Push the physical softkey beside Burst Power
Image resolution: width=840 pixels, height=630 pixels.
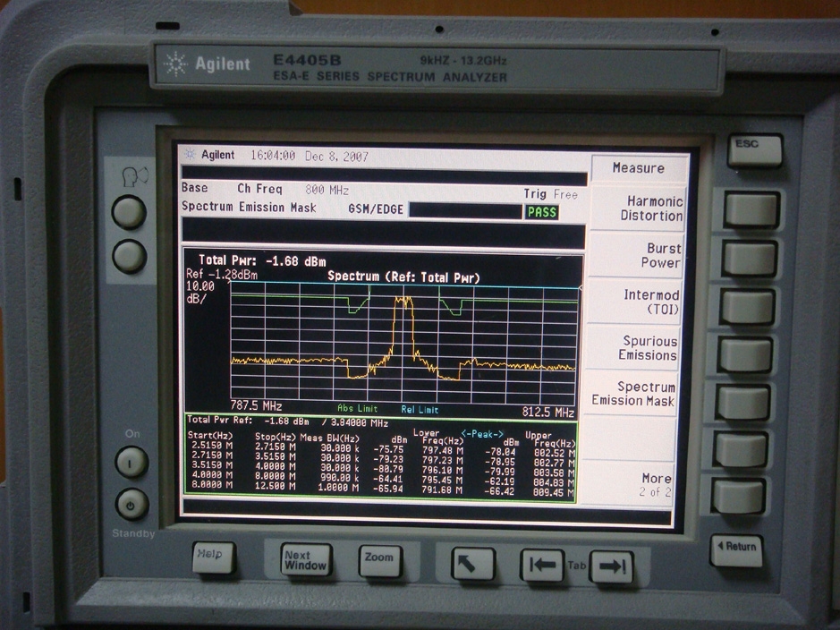(x=750, y=259)
